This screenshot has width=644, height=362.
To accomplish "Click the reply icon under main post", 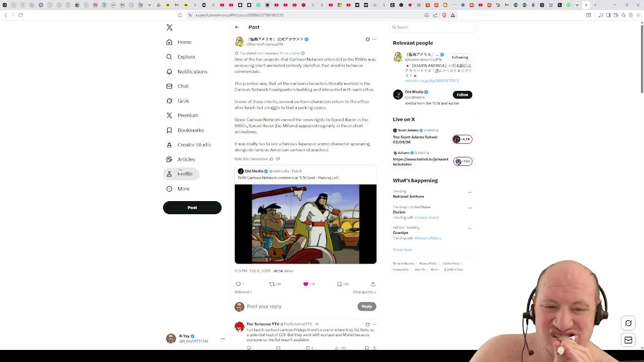I will (238, 284).
